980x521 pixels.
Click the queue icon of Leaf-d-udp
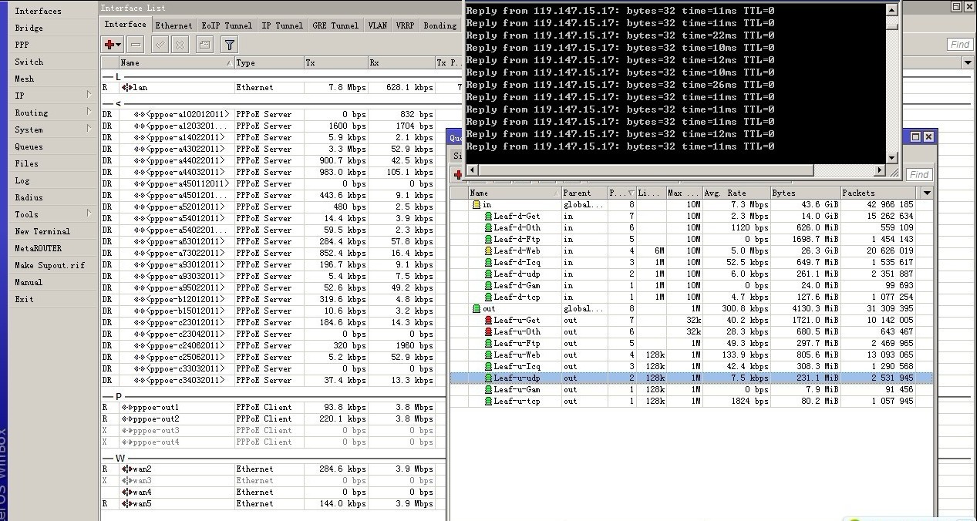488,274
